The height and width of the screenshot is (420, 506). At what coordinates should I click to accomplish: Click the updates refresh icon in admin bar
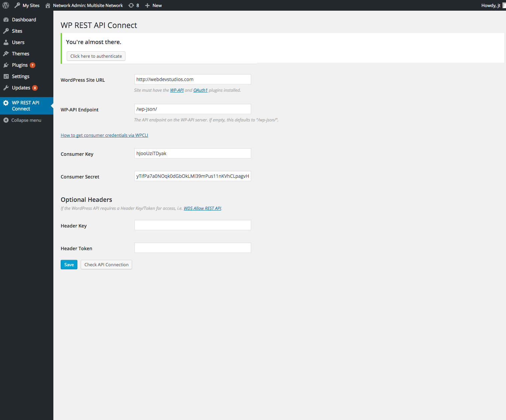tap(131, 5)
